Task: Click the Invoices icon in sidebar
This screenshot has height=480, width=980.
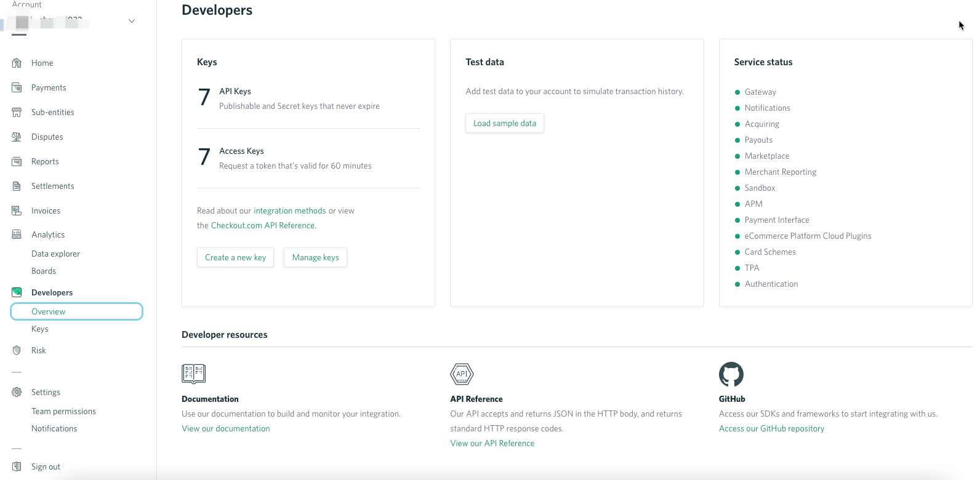Action: [x=17, y=210]
